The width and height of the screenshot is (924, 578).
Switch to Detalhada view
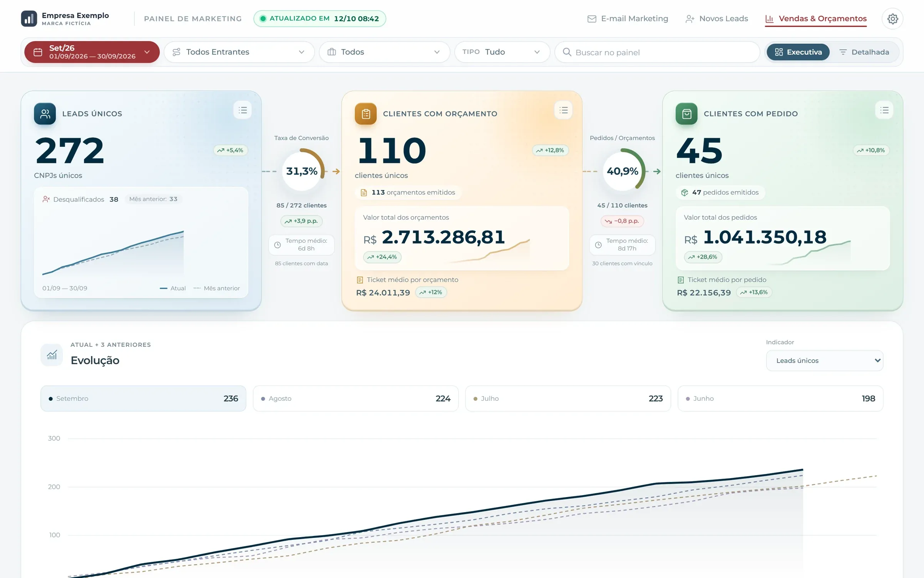[x=864, y=52]
